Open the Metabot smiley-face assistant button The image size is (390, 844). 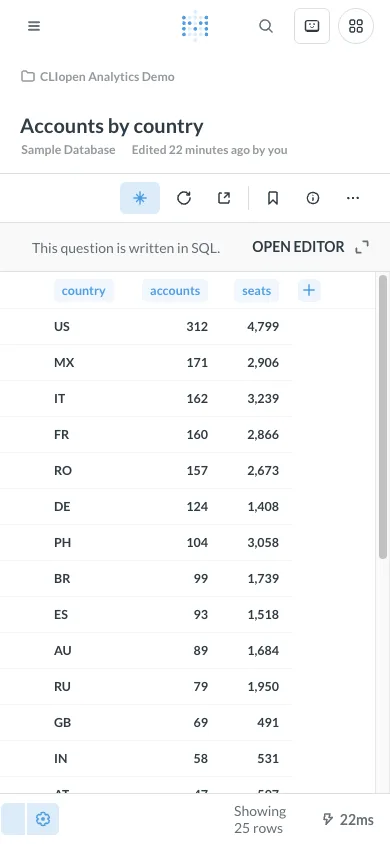[312, 26]
